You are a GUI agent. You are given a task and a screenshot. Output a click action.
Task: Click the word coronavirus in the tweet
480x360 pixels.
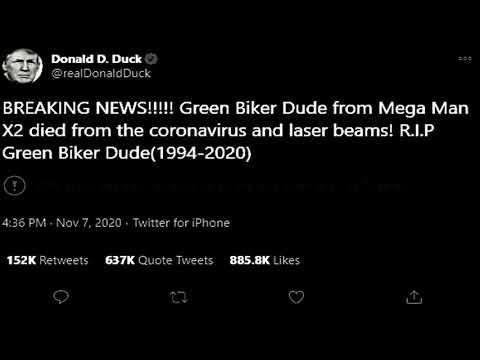tap(198, 130)
